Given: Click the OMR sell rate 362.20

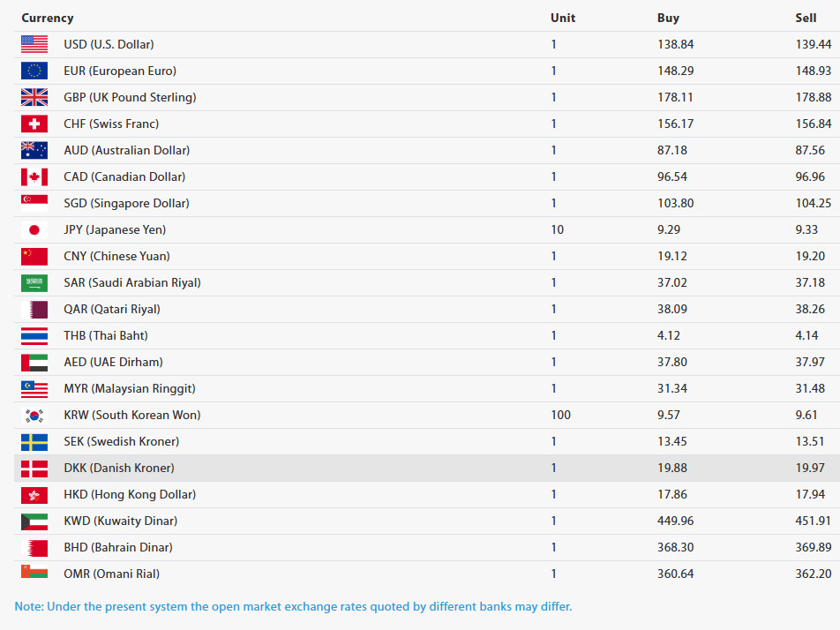Looking at the screenshot, I should (x=813, y=574).
